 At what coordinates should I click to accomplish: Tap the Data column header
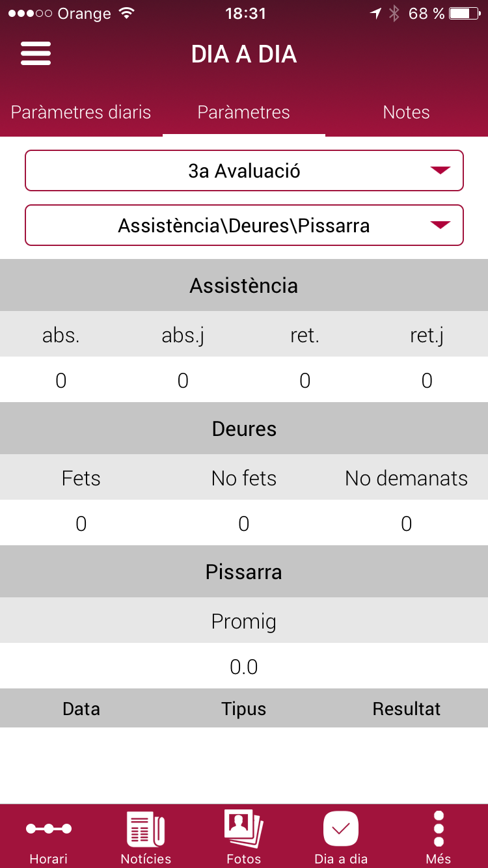point(81,709)
